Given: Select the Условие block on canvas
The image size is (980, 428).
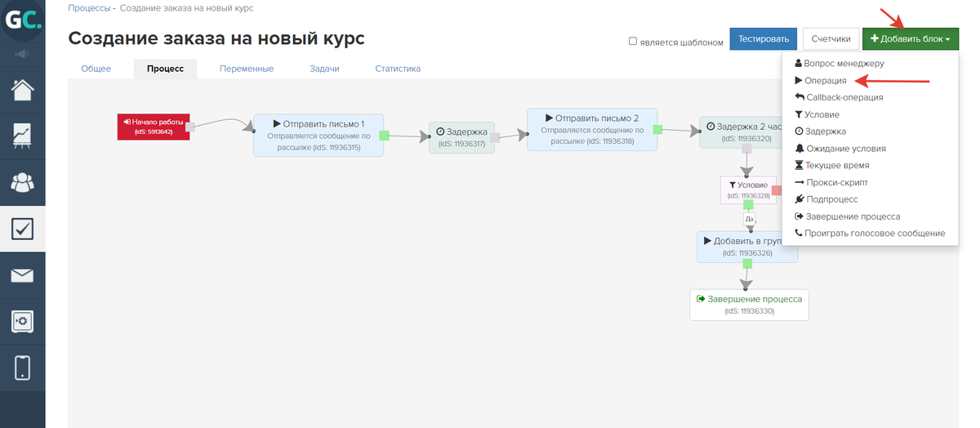Looking at the screenshot, I should (749, 189).
